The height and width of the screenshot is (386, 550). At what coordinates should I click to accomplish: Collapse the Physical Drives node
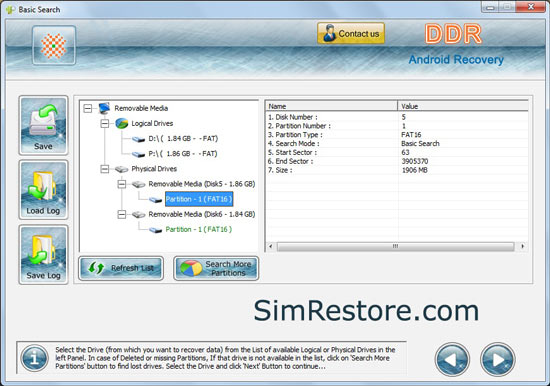(x=105, y=169)
